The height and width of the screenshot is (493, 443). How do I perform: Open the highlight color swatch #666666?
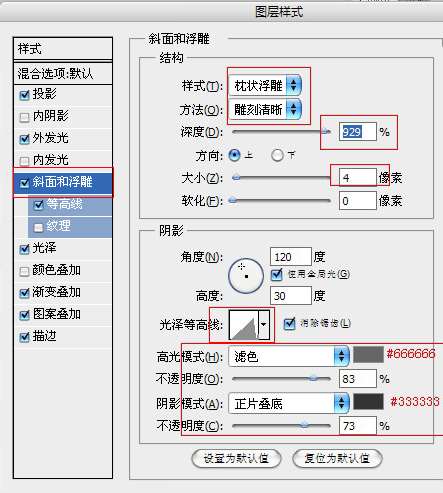(368, 354)
